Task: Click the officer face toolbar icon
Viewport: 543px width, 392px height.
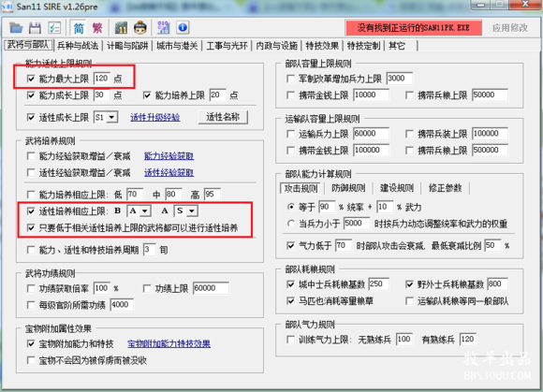Action: (x=140, y=28)
